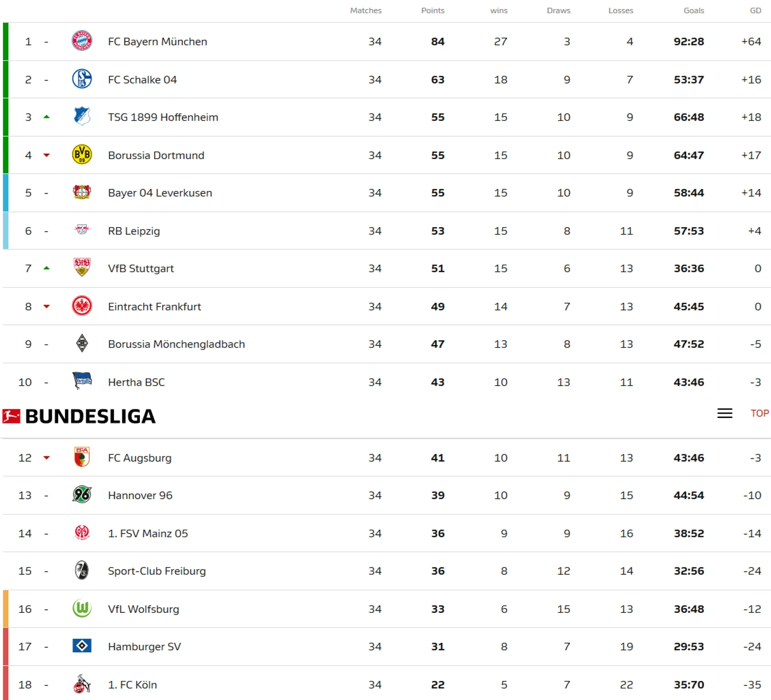Sort table by the Points column header
771x700 pixels.
(432, 11)
